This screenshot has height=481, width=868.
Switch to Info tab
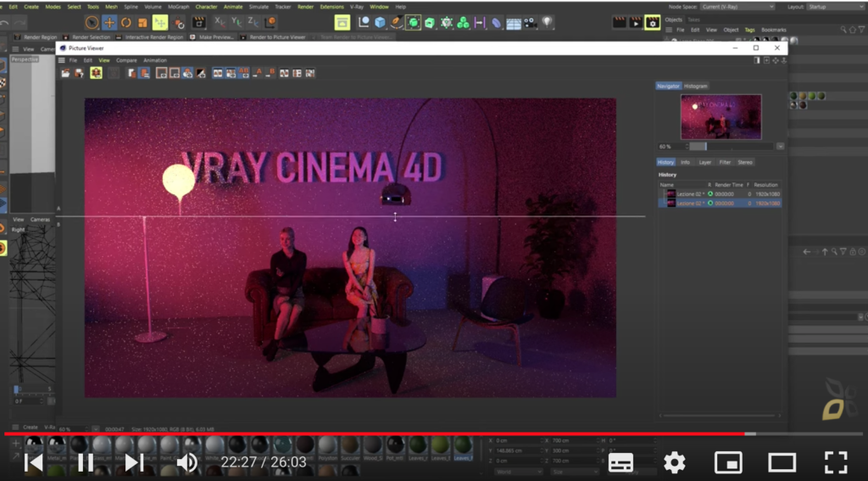point(685,162)
